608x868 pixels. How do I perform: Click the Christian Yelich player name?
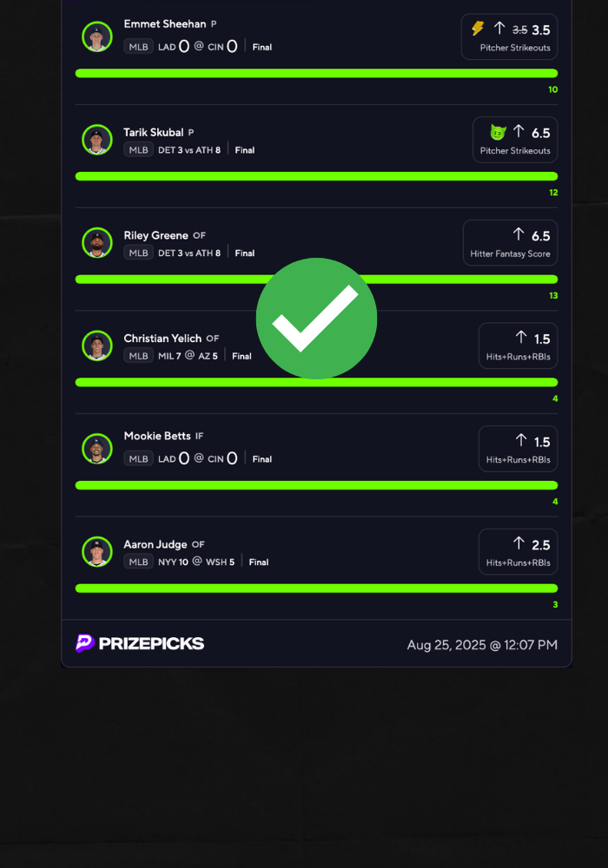[x=162, y=339]
